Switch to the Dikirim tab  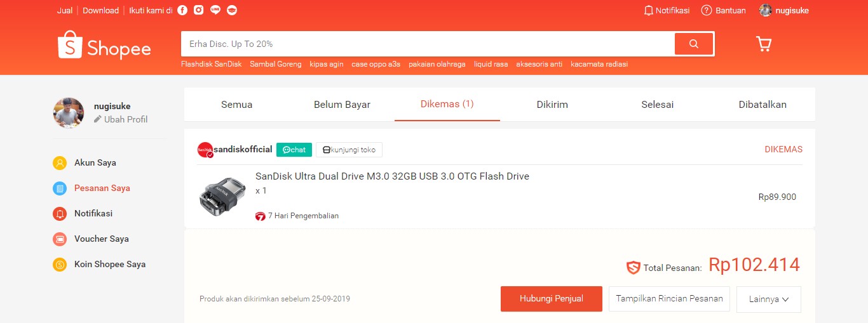552,105
